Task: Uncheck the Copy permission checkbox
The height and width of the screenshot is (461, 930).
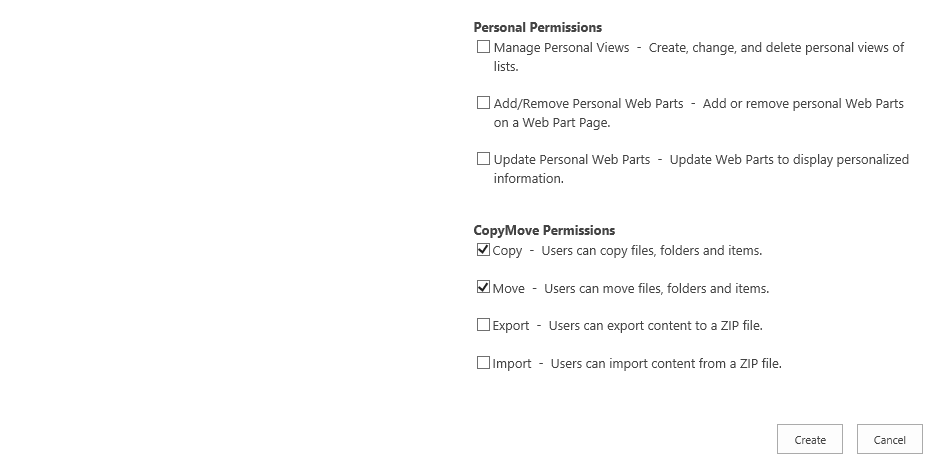Action: pyautogui.click(x=484, y=250)
